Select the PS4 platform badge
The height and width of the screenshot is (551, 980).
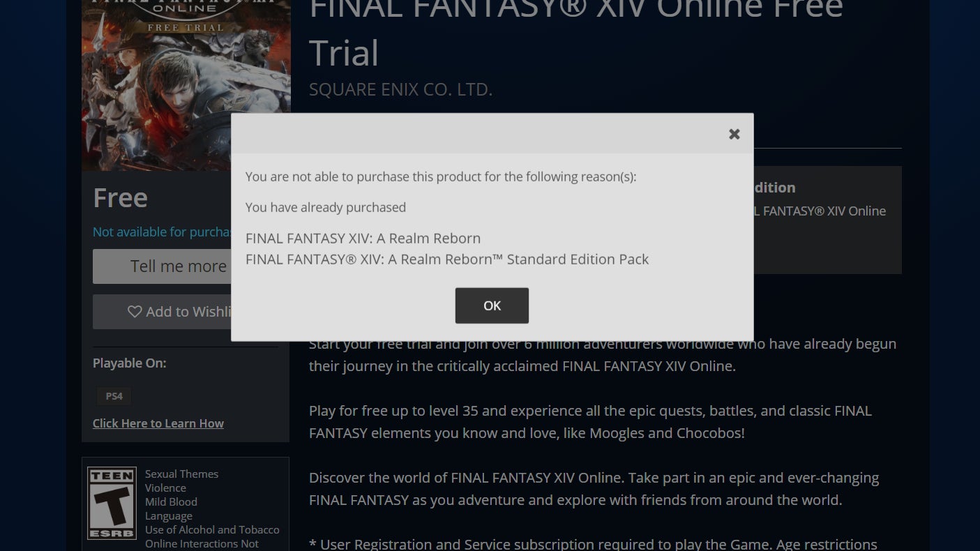point(114,396)
